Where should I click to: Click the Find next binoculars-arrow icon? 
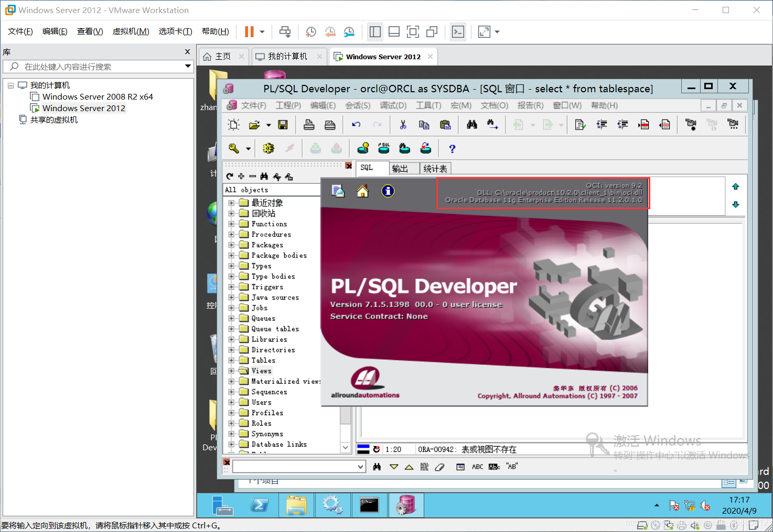492,125
